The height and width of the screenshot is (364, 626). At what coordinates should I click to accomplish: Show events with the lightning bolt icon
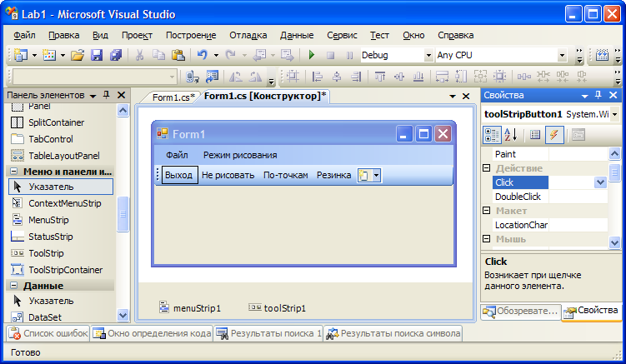(x=554, y=135)
